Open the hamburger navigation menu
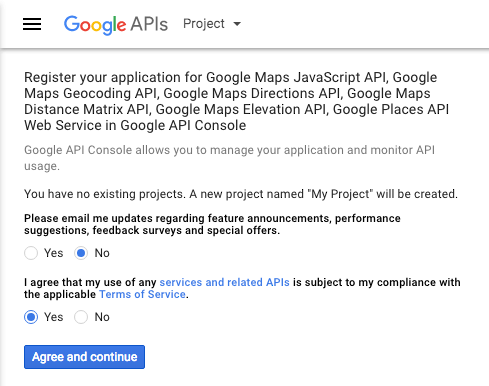The height and width of the screenshot is (386, 489). 32,24
